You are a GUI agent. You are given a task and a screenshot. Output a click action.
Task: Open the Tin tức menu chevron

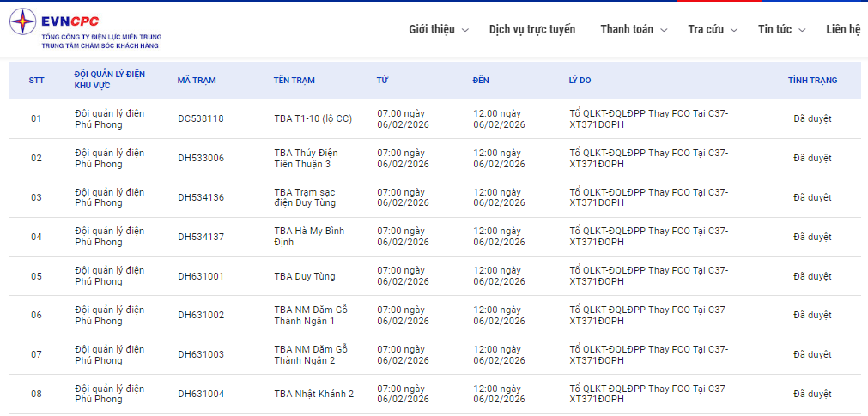click(802, 30)
